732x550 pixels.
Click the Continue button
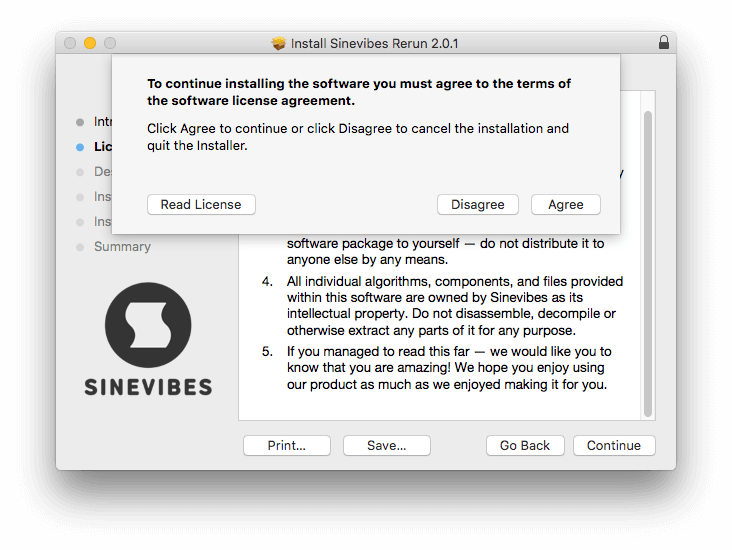614,445
